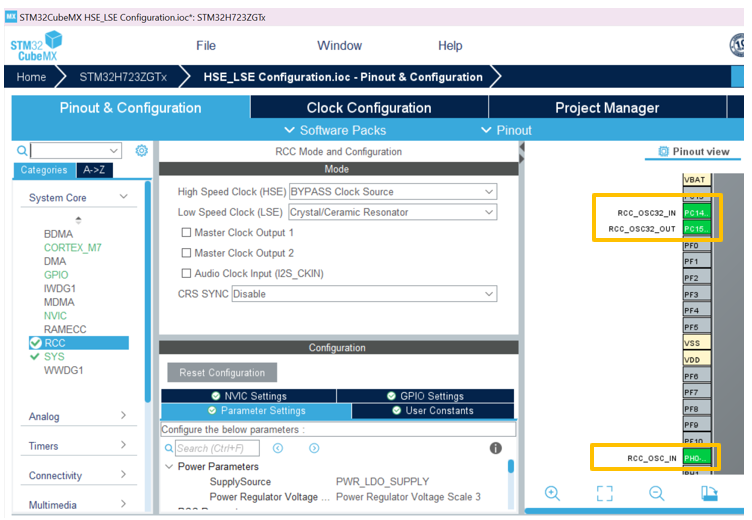Click the PF9 pin on the chip
This screenshot has width=752, height=520.
pos(697,425)
